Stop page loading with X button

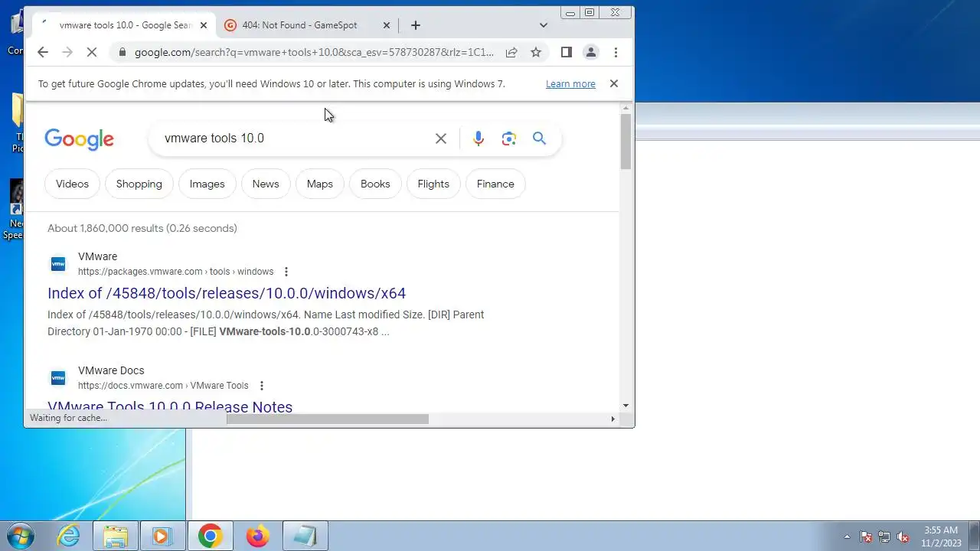92,52
